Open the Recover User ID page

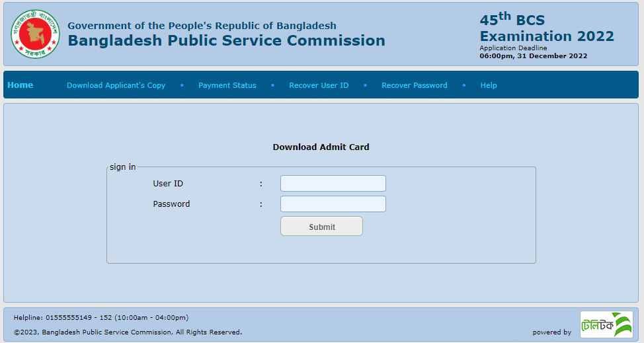click(x=319, y=85)
